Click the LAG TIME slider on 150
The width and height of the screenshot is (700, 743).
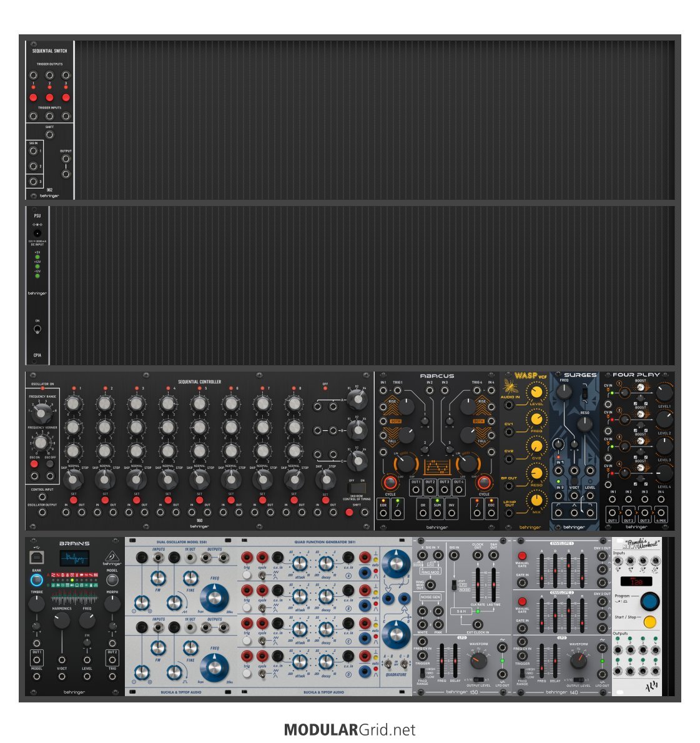click(x=493, y=584)
